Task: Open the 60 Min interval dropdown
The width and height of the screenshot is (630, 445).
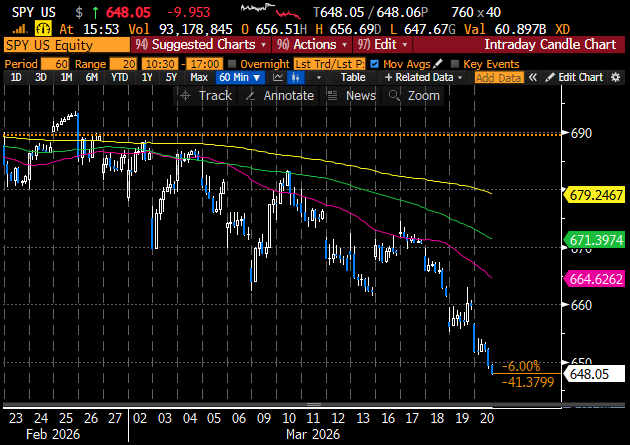Action: 240,78
